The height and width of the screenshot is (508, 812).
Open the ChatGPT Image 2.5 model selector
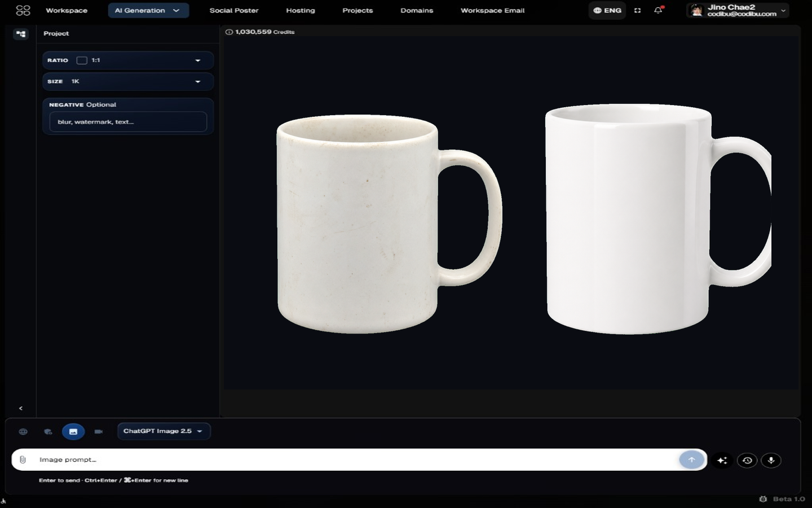(164, 431)
